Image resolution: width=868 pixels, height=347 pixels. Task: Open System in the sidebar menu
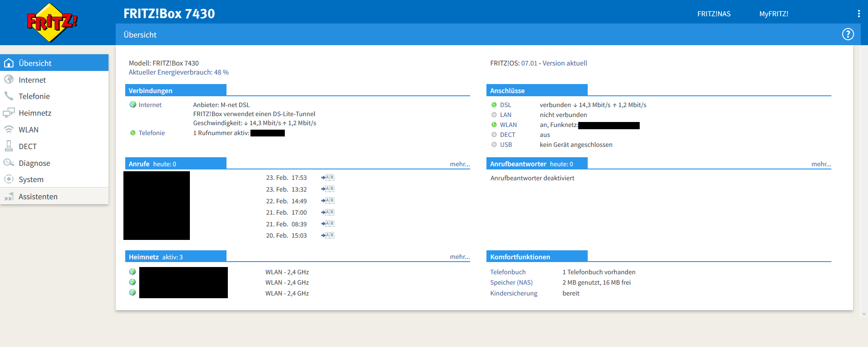[x=54, y=179]
